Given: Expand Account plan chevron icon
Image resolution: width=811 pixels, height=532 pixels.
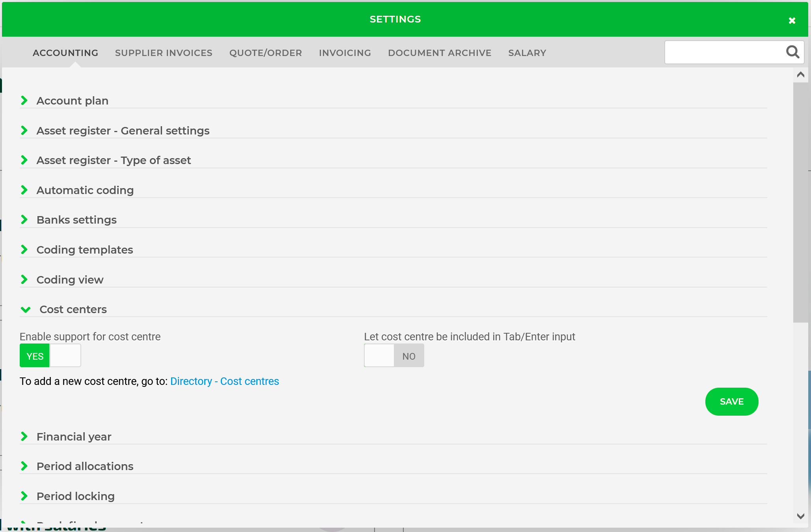Looking at the screenshot, I should [24, 101].
